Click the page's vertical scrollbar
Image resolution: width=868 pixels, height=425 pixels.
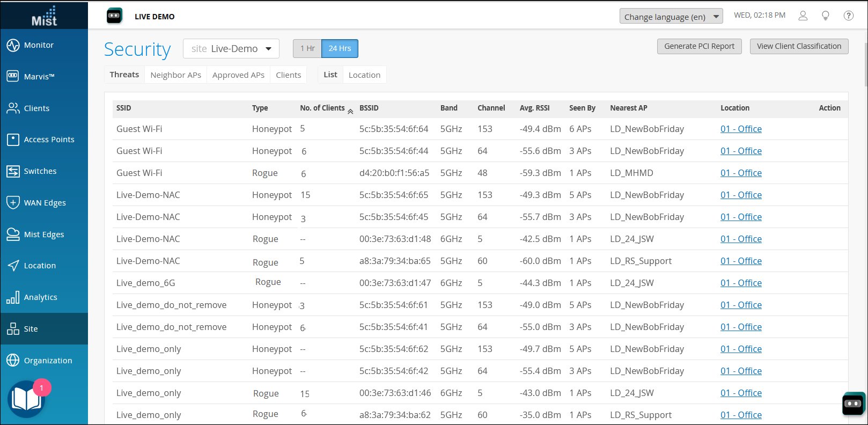pos(865,64)
